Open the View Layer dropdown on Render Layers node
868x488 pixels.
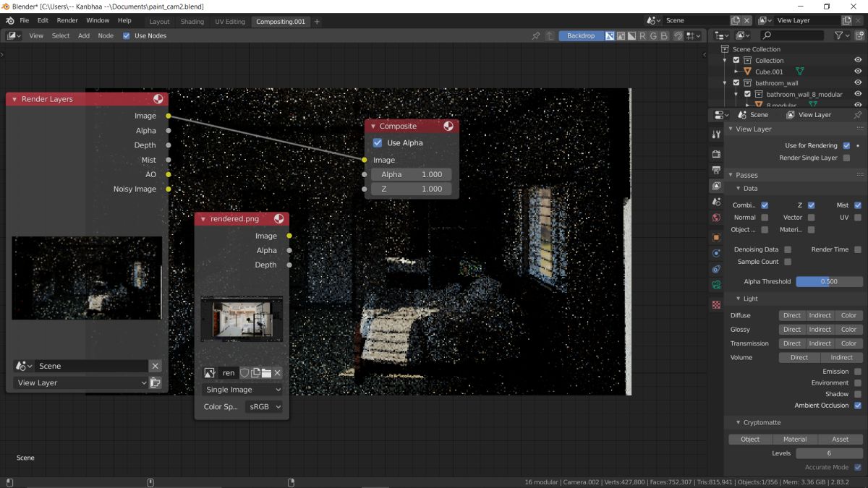point(80,383)
